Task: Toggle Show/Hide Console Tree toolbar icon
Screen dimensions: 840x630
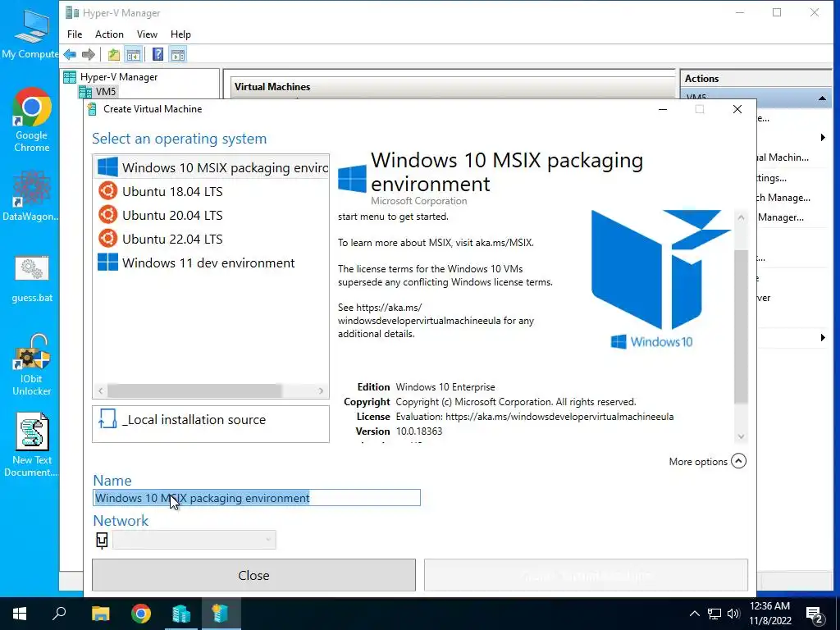Action: click(x=134, y=54)
